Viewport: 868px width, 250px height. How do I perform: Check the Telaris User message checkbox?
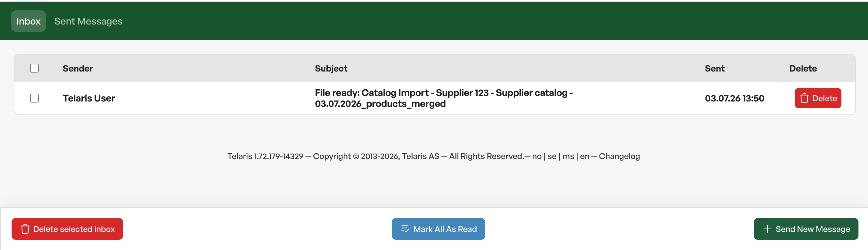(34, 98)
